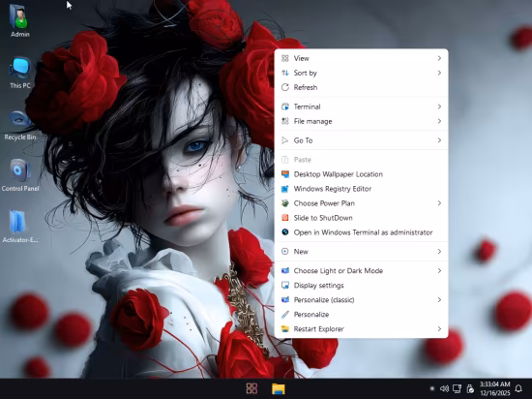Expand the Sort by submenu arrow
Image resolution: width=532 pixels, height=399 pixels.
(x=439, y=73)
